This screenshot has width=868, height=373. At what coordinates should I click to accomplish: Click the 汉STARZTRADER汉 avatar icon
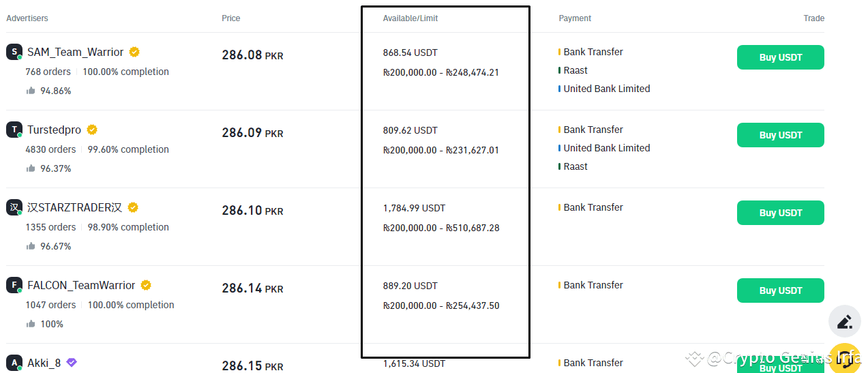click(x=14, y=207)
